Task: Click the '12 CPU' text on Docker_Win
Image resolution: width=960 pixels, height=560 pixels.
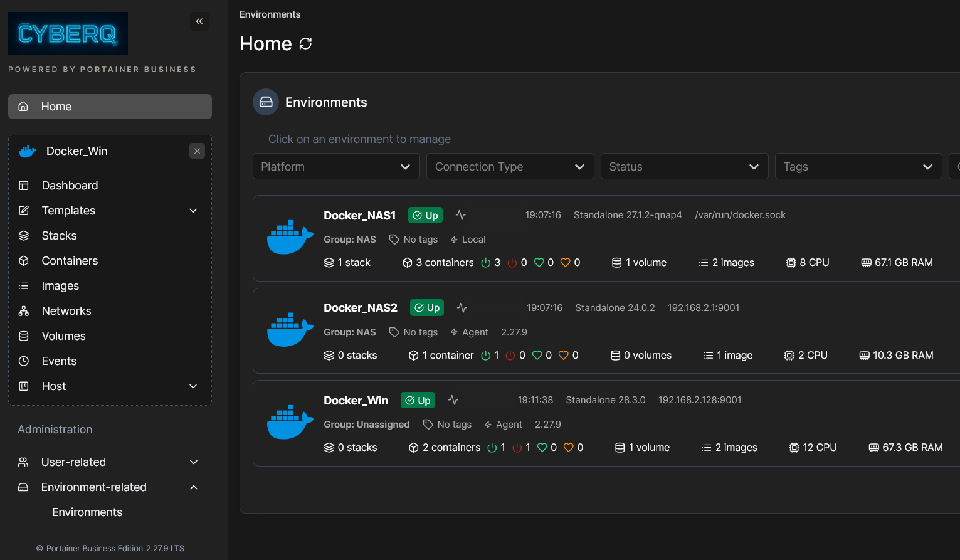Action: click(x=820, y=448)
